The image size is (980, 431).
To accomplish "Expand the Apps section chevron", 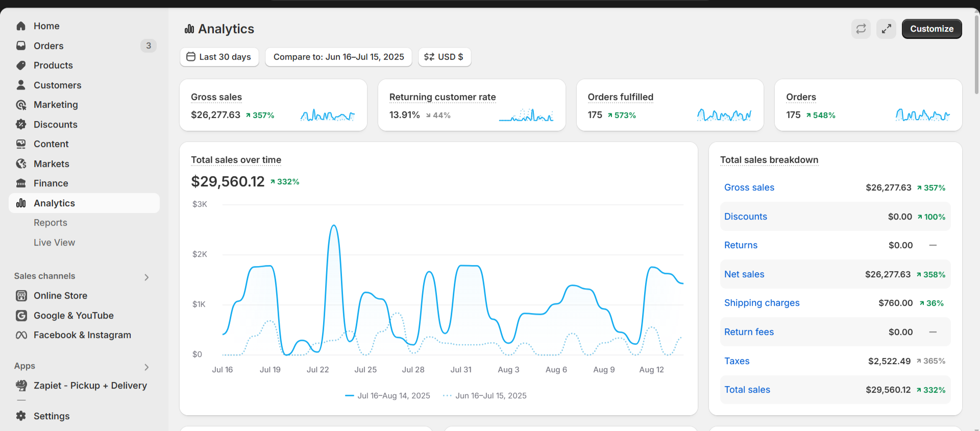I will (147, 367).
